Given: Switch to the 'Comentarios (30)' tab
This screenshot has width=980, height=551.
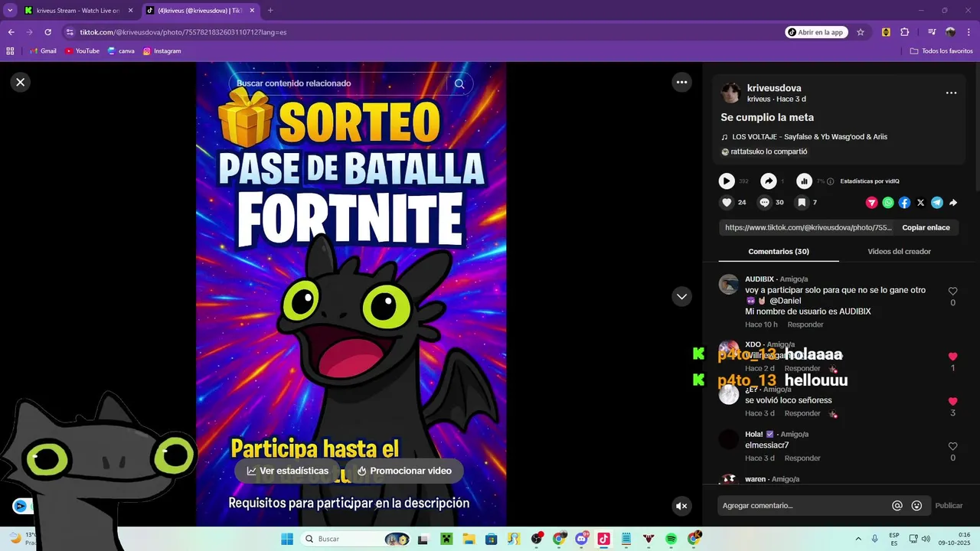Looking at the screenshot, I should click(x=779, y=252).
